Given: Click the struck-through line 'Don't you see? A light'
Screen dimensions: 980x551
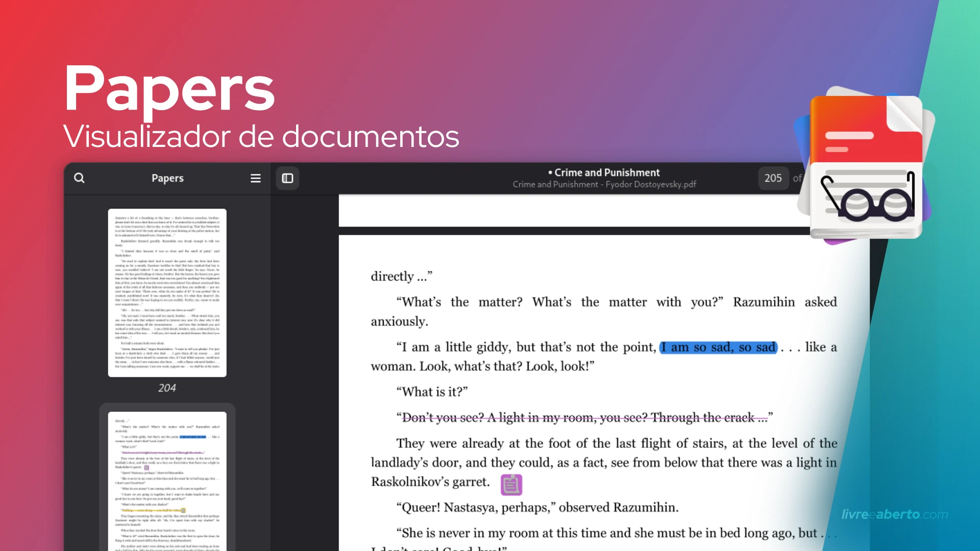Looking at the screenshot, I should coord(585,418).
